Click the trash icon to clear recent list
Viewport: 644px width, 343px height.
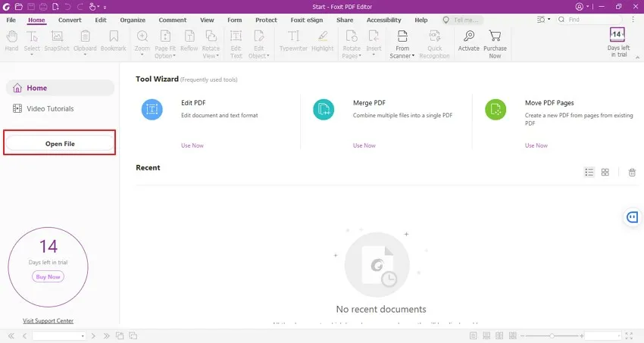(632, 173)
